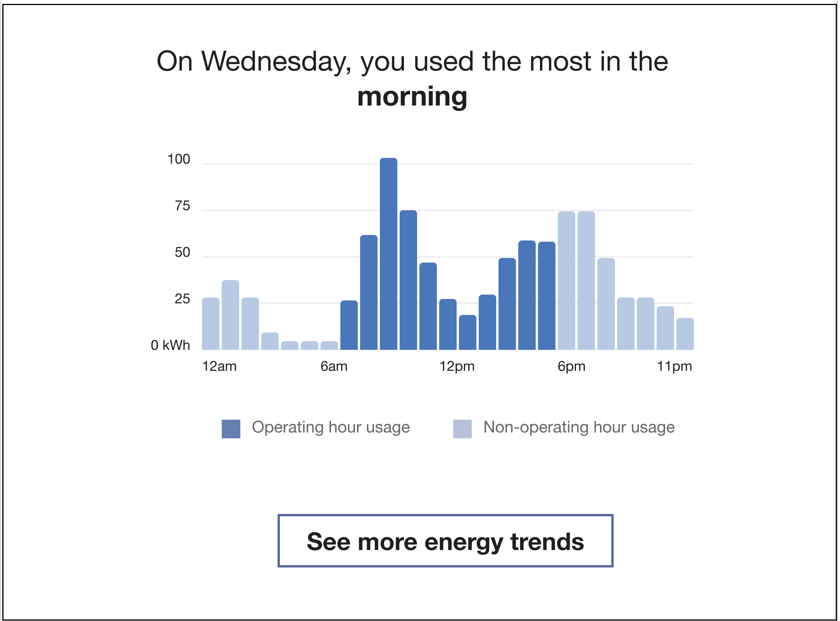Select the Non-operating hour usage legend swatch

[463, 428]
